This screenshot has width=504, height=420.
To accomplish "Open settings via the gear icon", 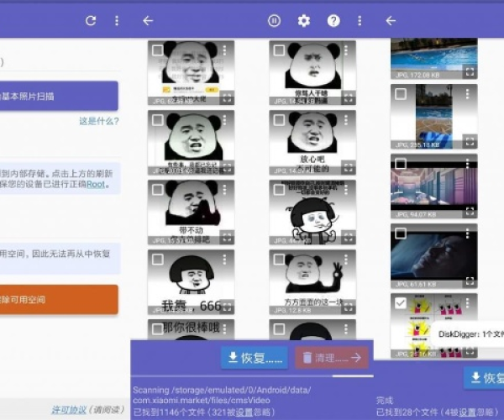I will coord(304,21).
